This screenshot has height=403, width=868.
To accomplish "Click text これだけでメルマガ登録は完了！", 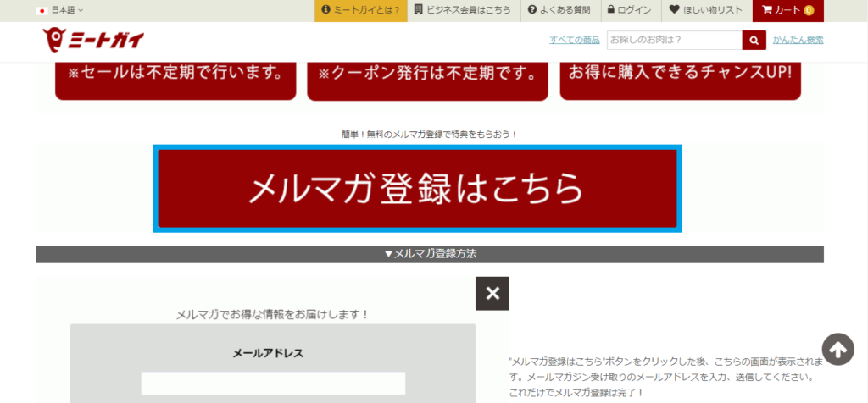I will (576, 393).
